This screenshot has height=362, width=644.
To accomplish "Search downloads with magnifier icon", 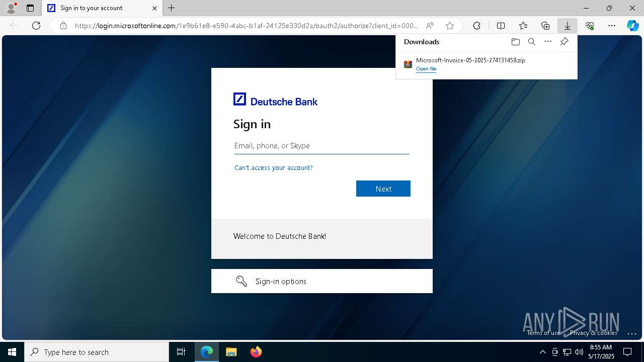I will [531, 42].
